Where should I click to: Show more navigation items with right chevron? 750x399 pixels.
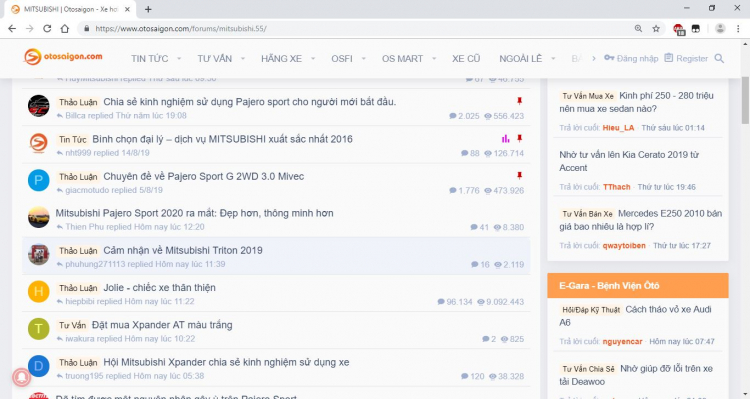pyautogui.click(x=594, y=58)
